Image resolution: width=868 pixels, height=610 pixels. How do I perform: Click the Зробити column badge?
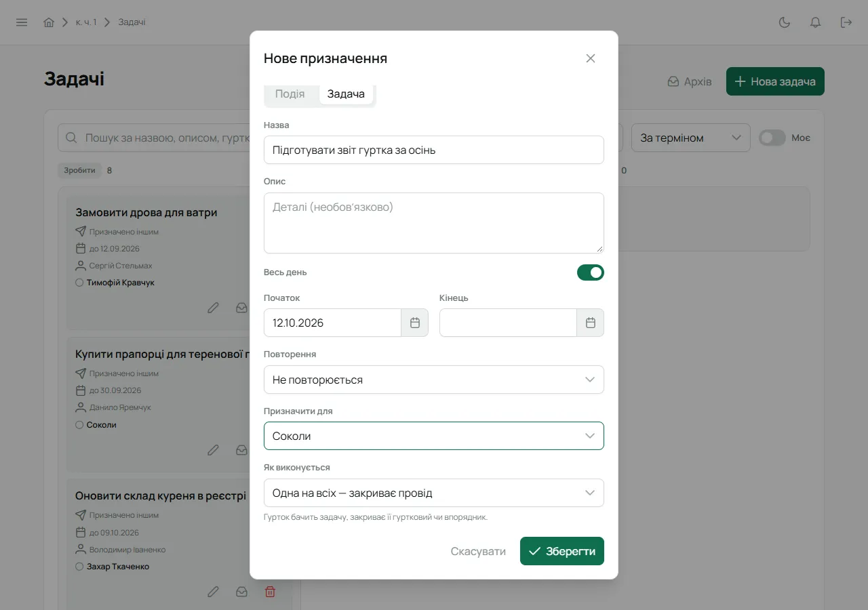(80, 170)
